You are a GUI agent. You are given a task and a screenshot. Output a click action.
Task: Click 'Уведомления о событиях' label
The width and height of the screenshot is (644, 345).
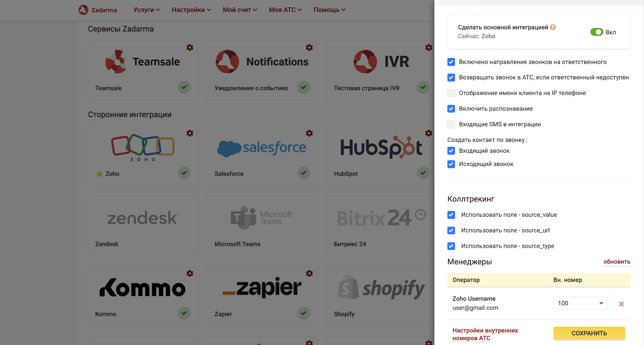(x=251, y=88)
